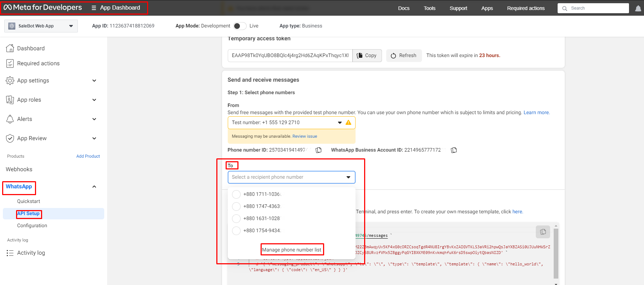644x285 pixels.
Task: Click the Meta for Developers logo
Action: pos(42,7)
